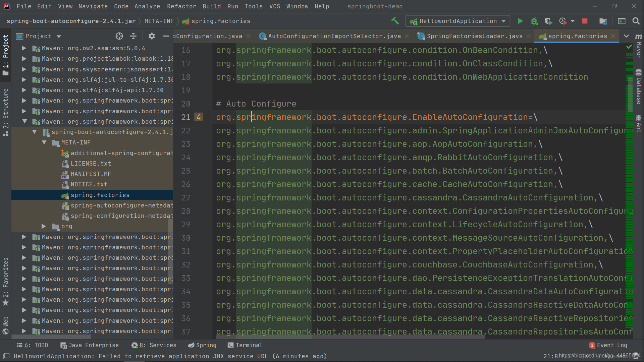Image resolution: width=644 pixels, height=362 pixels.
Task: Open the profiler run icon
Action: 563,21
